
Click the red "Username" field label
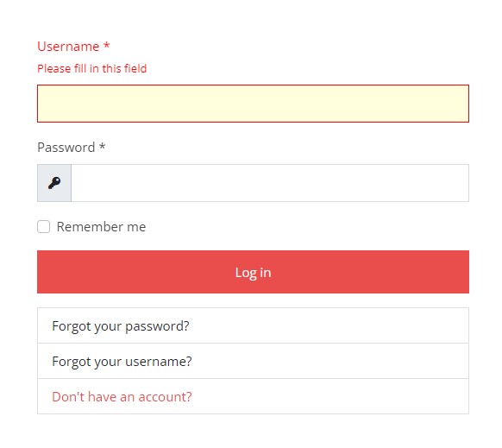(x=68, y=47)
